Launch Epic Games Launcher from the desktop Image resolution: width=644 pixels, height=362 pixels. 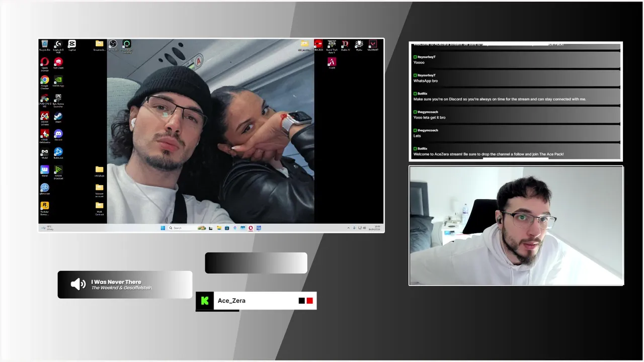[x=58, y=101]
